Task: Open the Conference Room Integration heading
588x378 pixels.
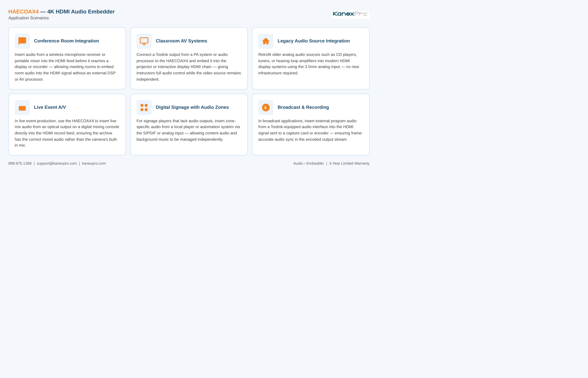Action: coord(66,41)
